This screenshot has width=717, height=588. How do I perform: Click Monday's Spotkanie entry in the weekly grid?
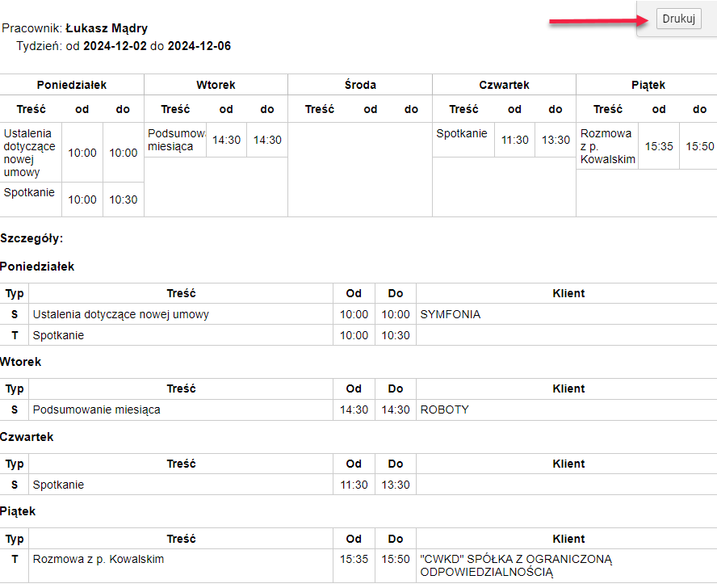(31, 199)
